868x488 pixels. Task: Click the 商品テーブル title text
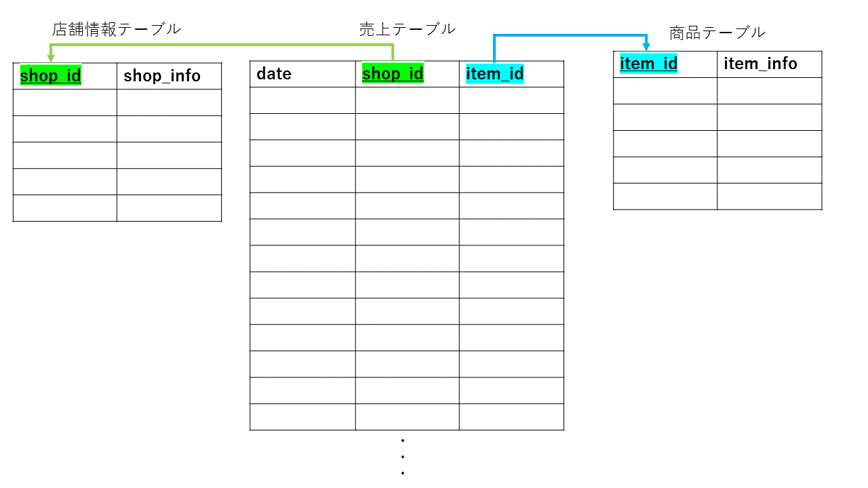pos(717,32)
